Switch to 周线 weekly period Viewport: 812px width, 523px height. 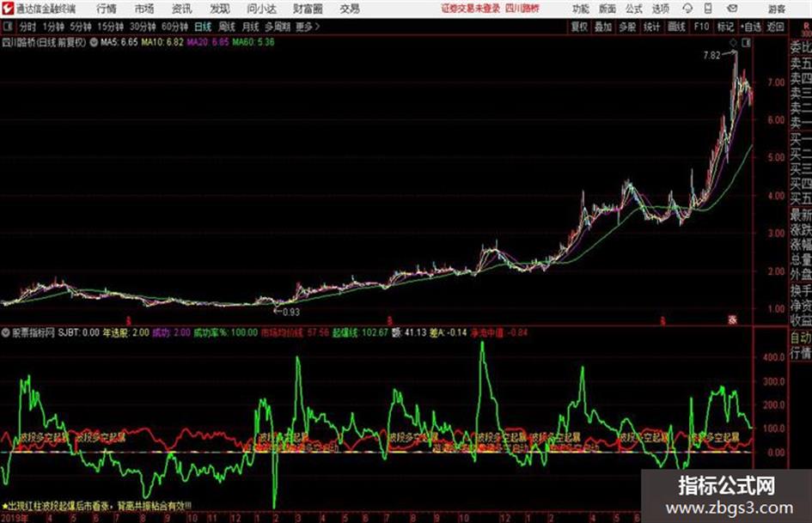pos(227,27)
